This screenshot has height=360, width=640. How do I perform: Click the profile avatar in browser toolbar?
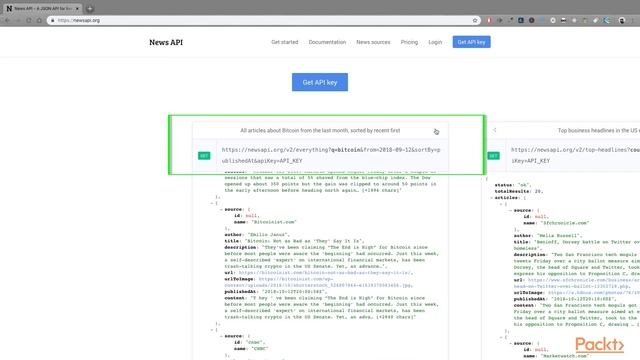tap(622, 20)
